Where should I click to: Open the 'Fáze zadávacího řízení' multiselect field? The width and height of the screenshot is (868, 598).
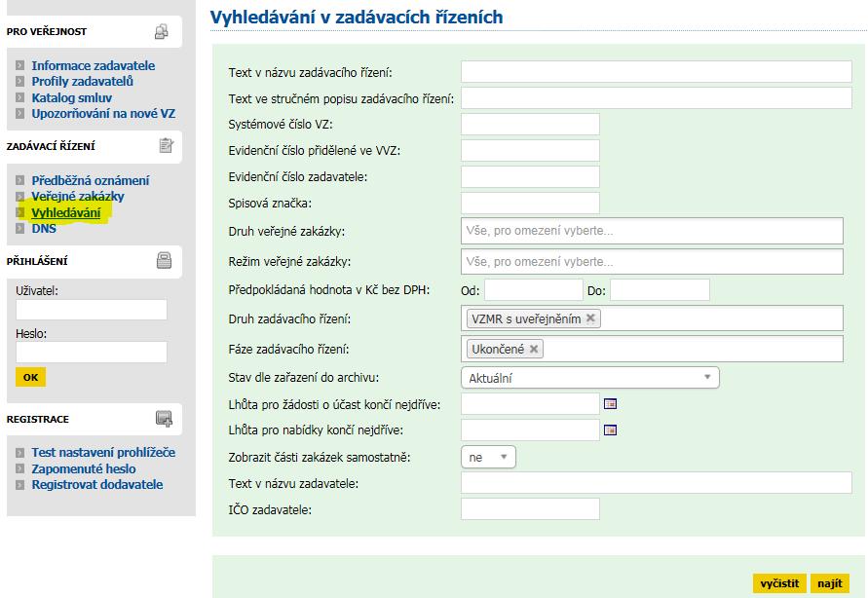point(652,349)
